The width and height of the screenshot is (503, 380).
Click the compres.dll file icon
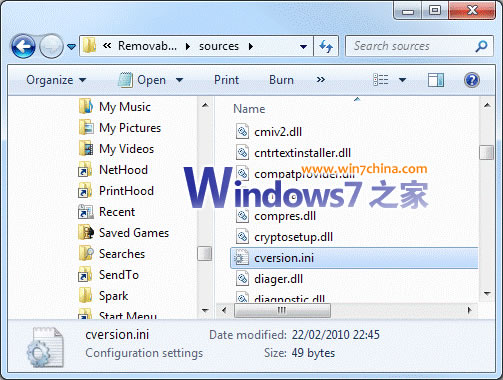[242, 216]
